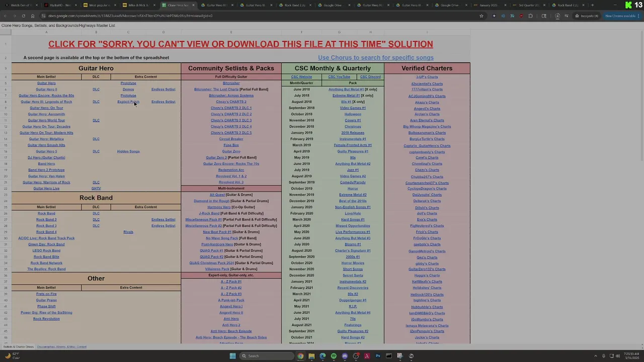
Task: Open the Circuit Breaker setlist link
Action: click(x=231, y=139)
